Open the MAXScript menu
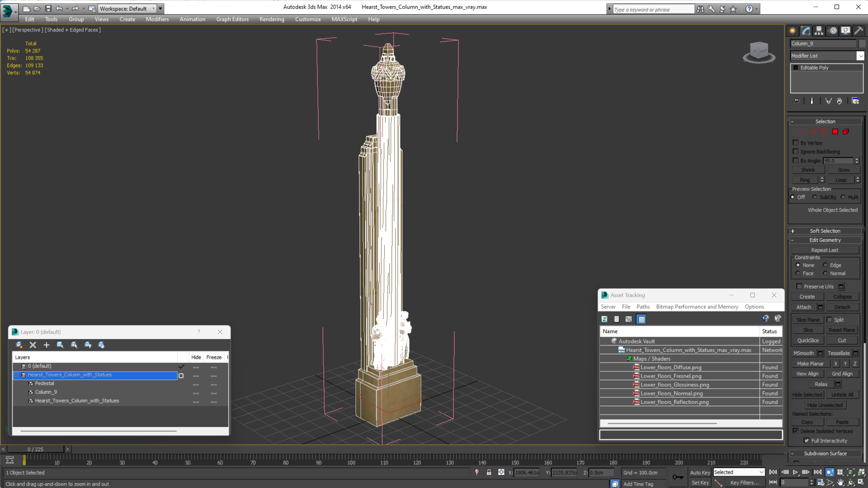This screenshot has height=488, width=868. [344, 19]
